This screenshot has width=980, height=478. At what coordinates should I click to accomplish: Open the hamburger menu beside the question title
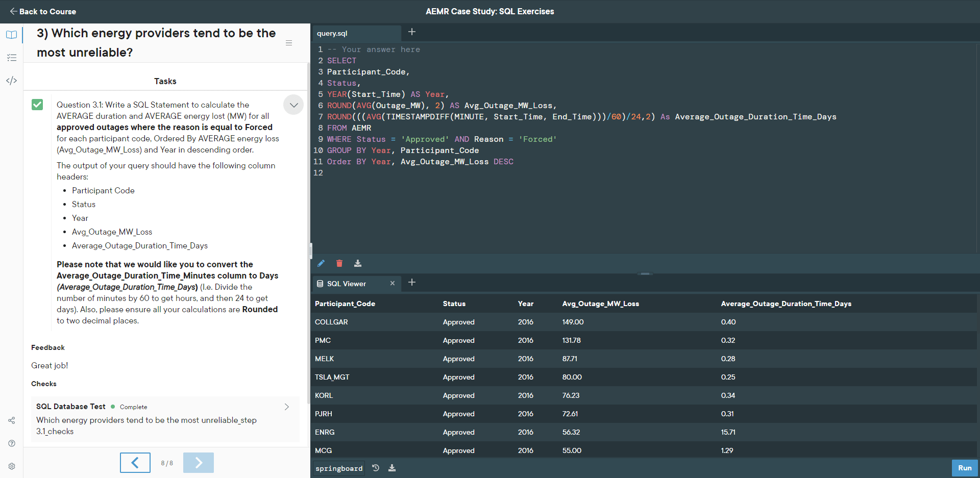[x=289, y=43]
